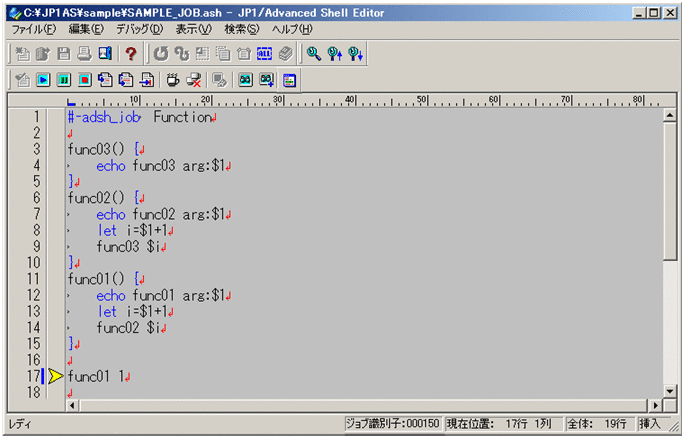685x439 pixels.
Task: Click the Delete eraser icon
Action: coord(285,54)
